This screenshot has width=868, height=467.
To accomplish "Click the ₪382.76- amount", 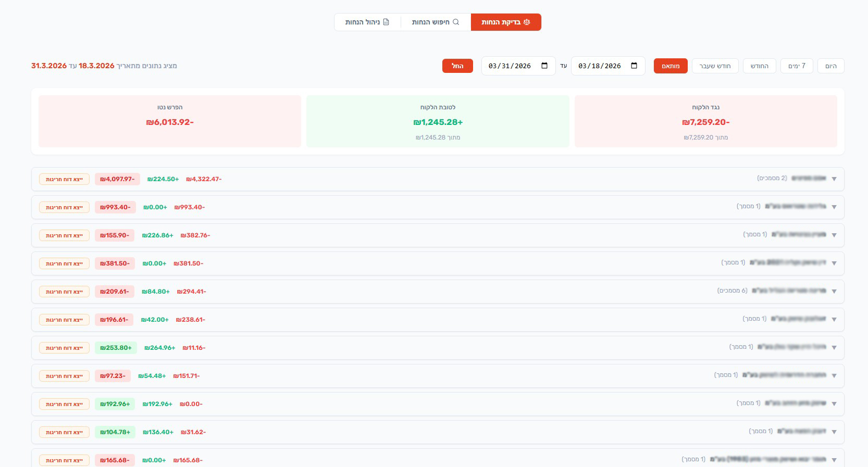I will pos(195,235).
